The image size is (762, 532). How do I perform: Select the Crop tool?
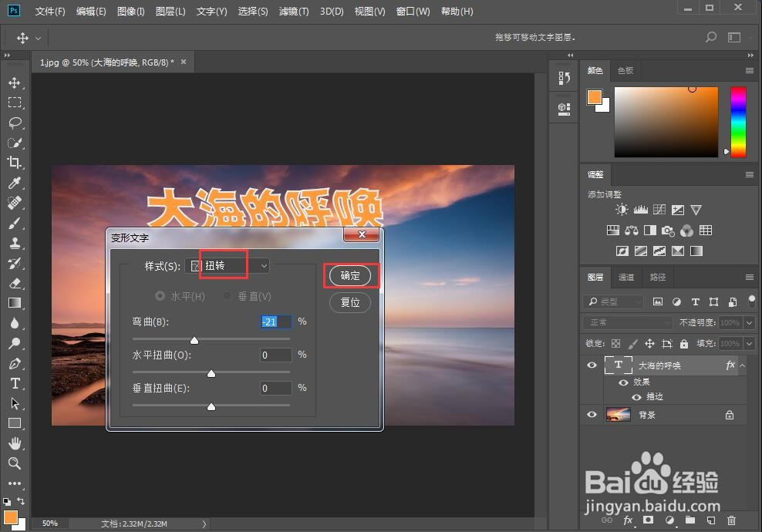[x=15, y=163]
